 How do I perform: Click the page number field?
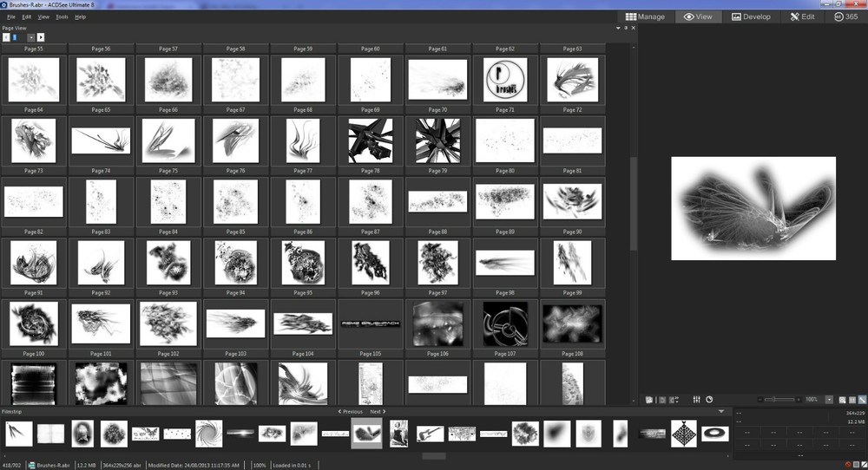[x=19, y=37]
